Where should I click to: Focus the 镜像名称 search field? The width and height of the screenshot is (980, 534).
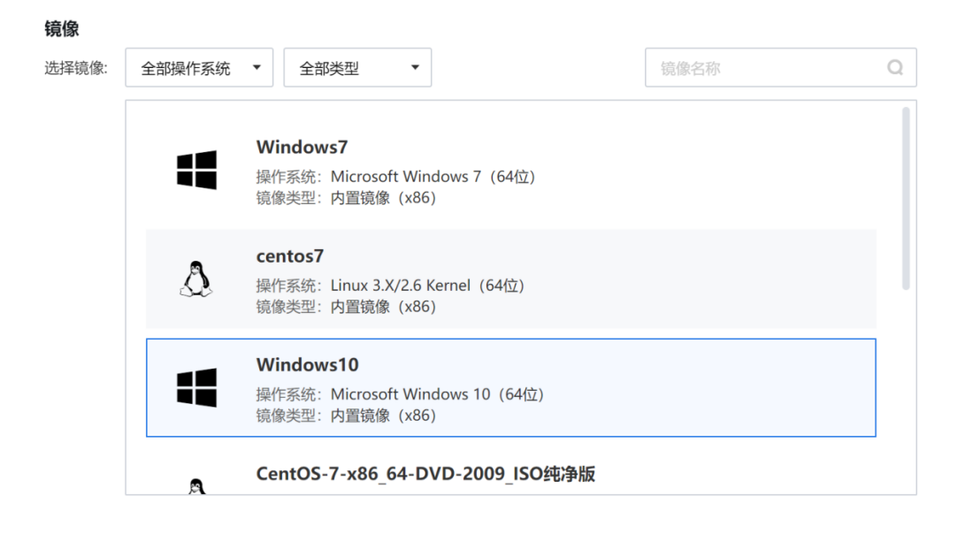point(781,67)
